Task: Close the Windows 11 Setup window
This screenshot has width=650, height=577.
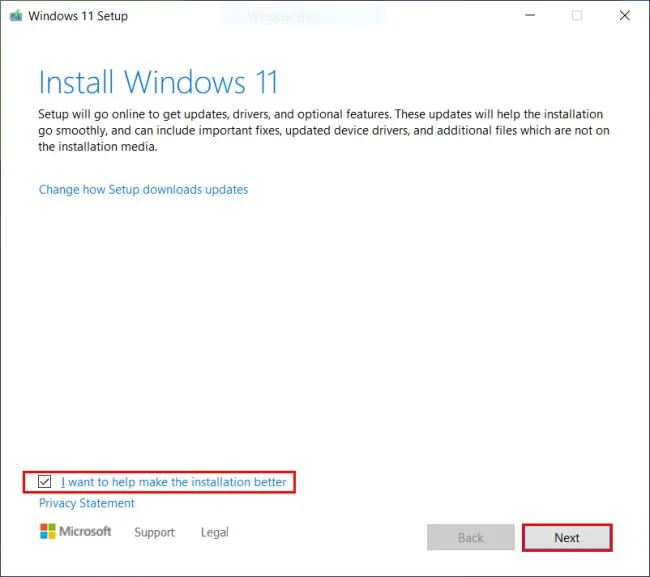Action: [x=625, y=15]
